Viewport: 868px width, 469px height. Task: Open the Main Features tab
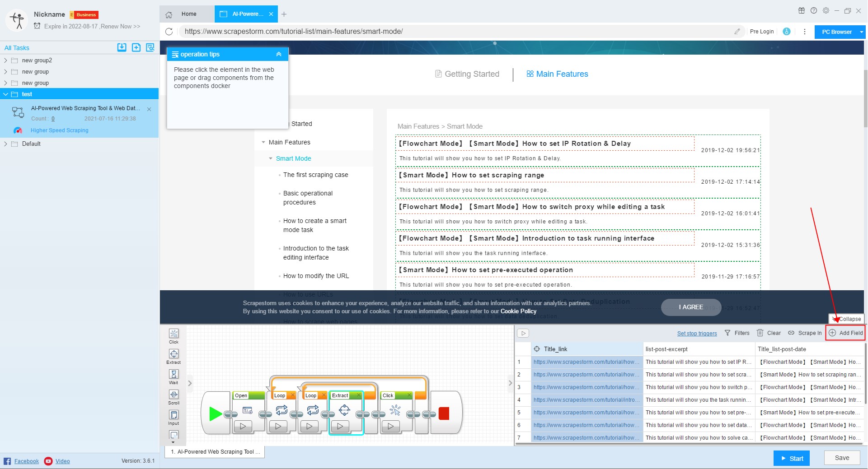coord(557,74)
